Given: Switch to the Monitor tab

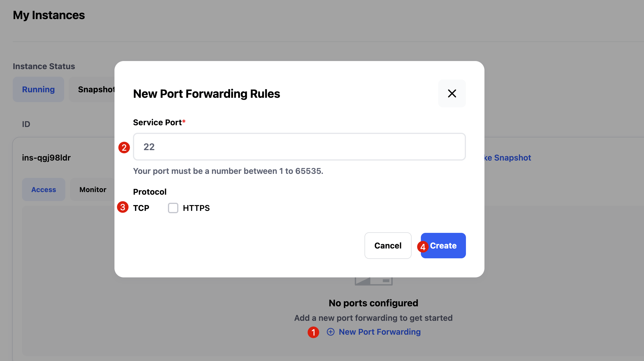Looking at the screenshot, I should (x=93, y=189).
